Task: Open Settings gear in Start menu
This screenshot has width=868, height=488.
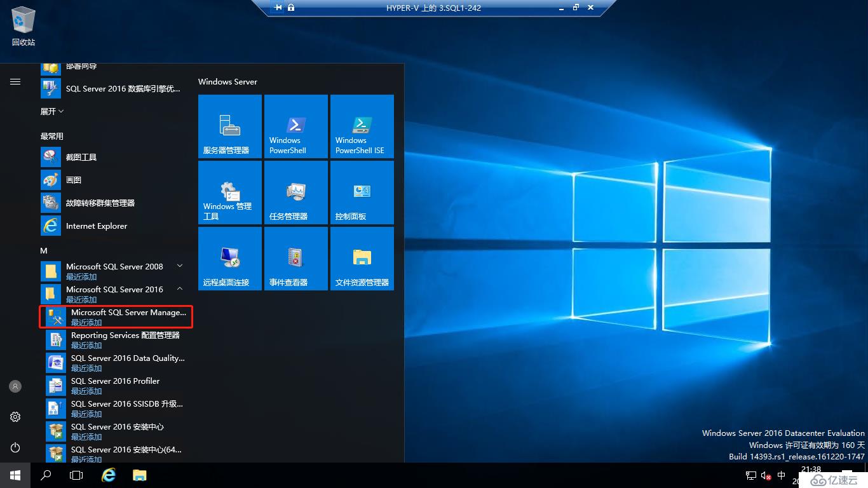Action: click(15, 417)
